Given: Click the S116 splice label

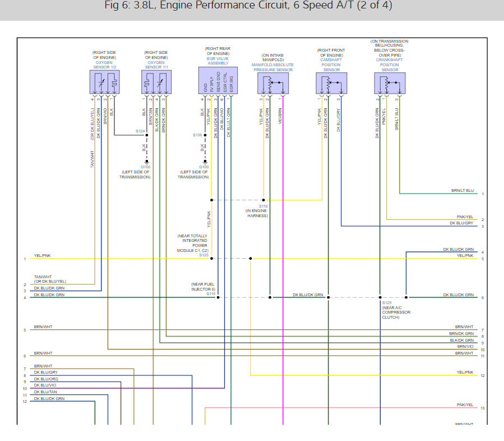Looking at the screenshot, I should (x=263, y=206).
